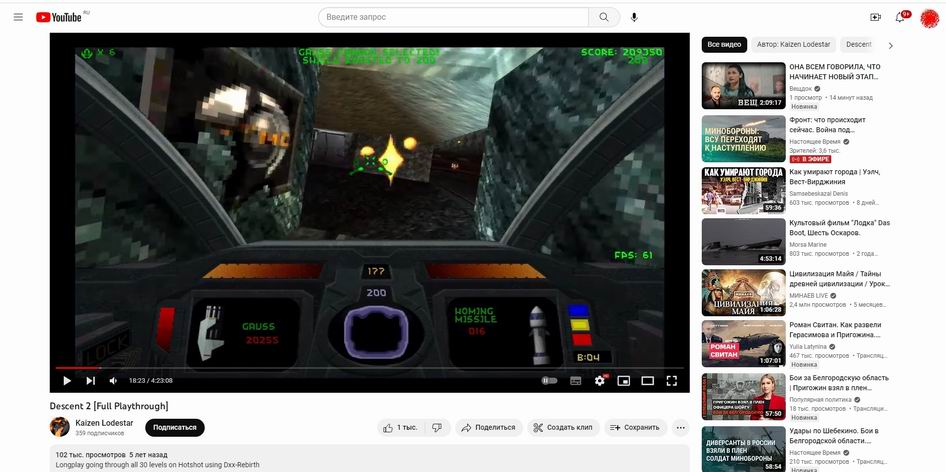
Task: Click the search magnifier button
Action: [604, 17]
